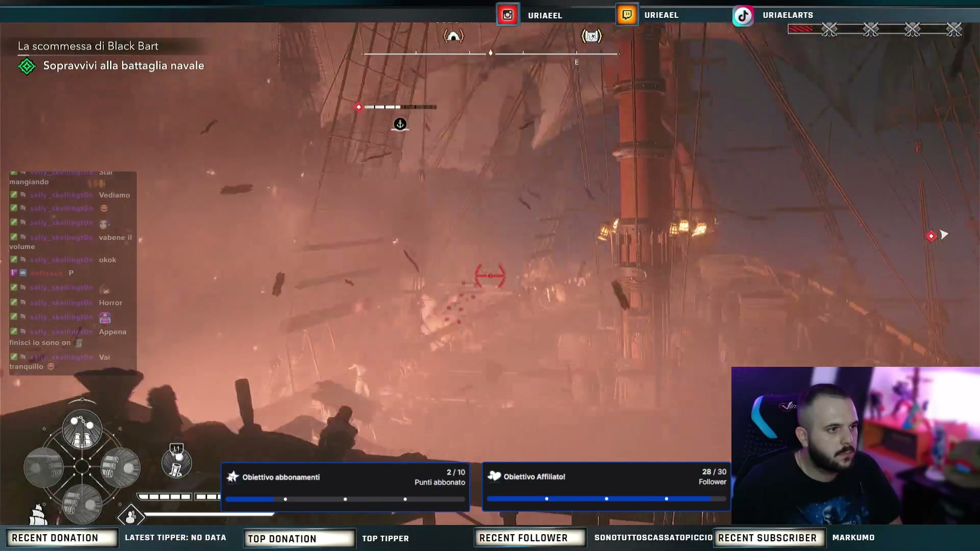The height and width of the screenshot is (551, 980).
Task: Click the white arrow beside the enemy marker
Action: click(x=944, y=235)
